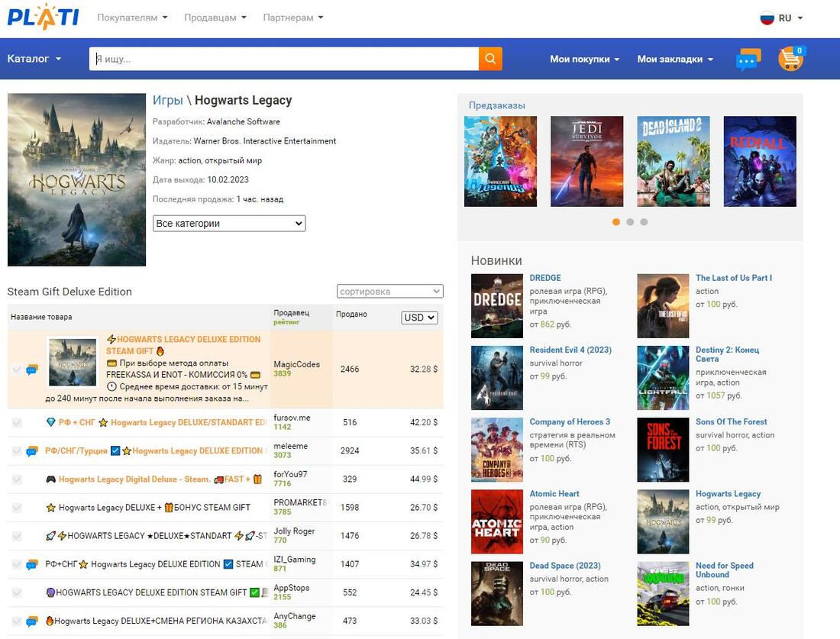Viewport: 840px width, 639px height.
Task: Click chat icon beside MagicCodes offer
Action: [32, 370]
